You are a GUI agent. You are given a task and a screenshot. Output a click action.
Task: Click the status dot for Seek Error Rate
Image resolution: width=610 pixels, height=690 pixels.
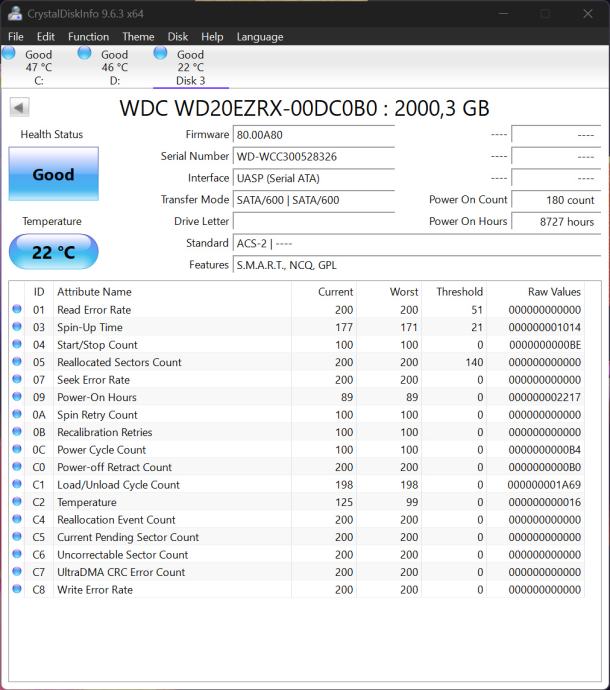click(x=17, y=379)
